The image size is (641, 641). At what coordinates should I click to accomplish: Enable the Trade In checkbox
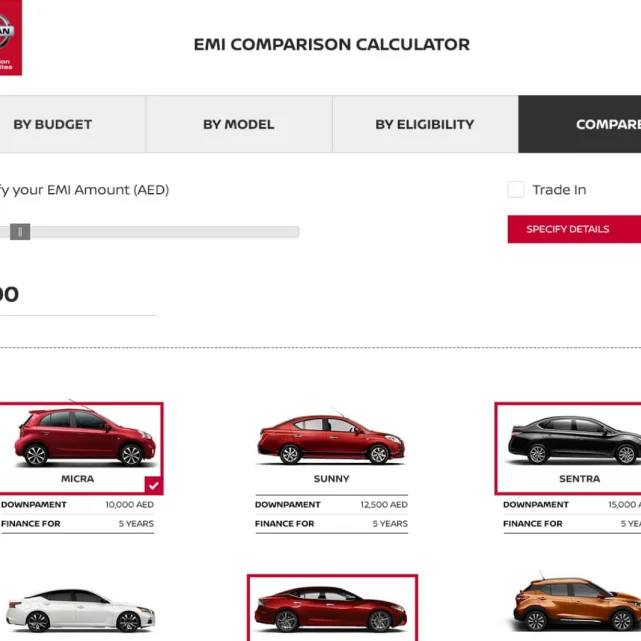515,190
